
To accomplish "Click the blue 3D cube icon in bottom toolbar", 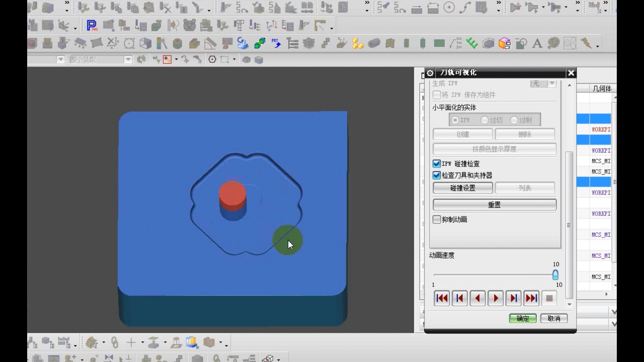I will click(x=192, y=342).
